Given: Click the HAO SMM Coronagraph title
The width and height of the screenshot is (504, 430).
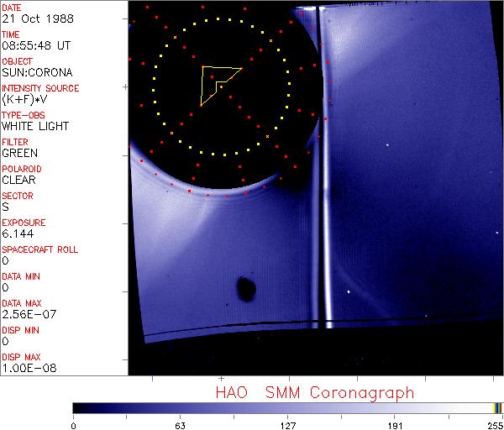Looking at the screenshot, I should coord(314,393).
